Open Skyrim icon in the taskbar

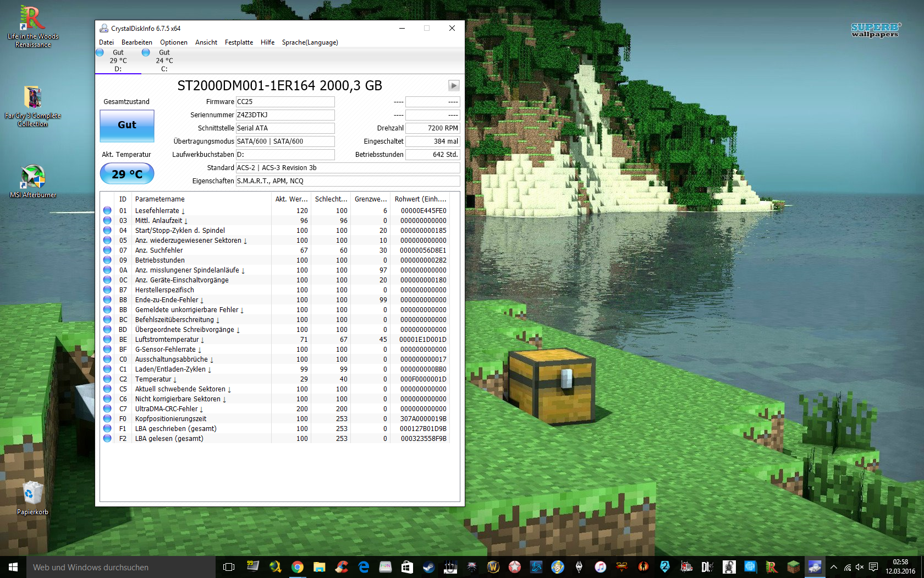click(579, 567)
